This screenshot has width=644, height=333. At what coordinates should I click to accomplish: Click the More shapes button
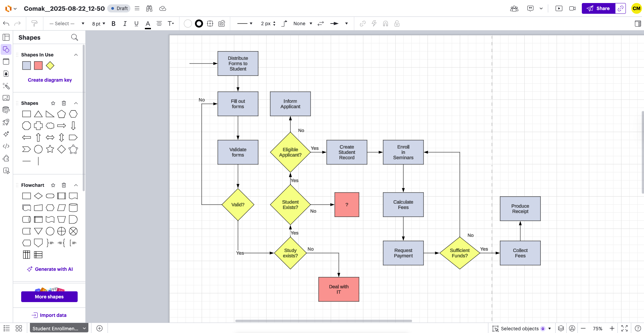tap(49, 297)
